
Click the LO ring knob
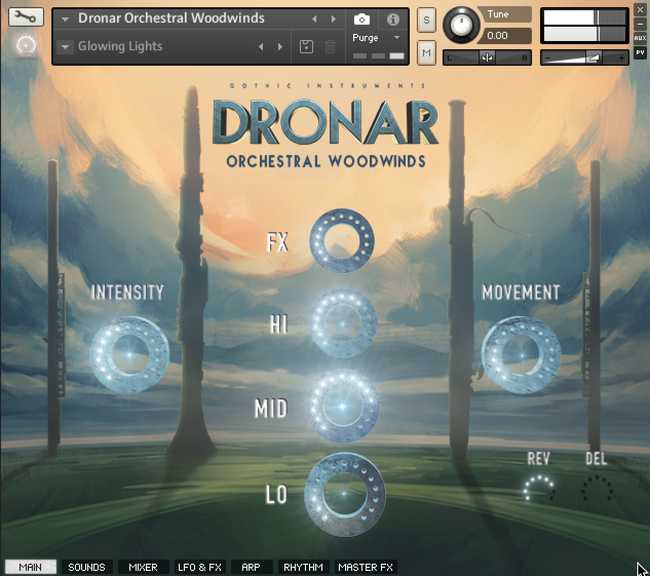point(345,494)
